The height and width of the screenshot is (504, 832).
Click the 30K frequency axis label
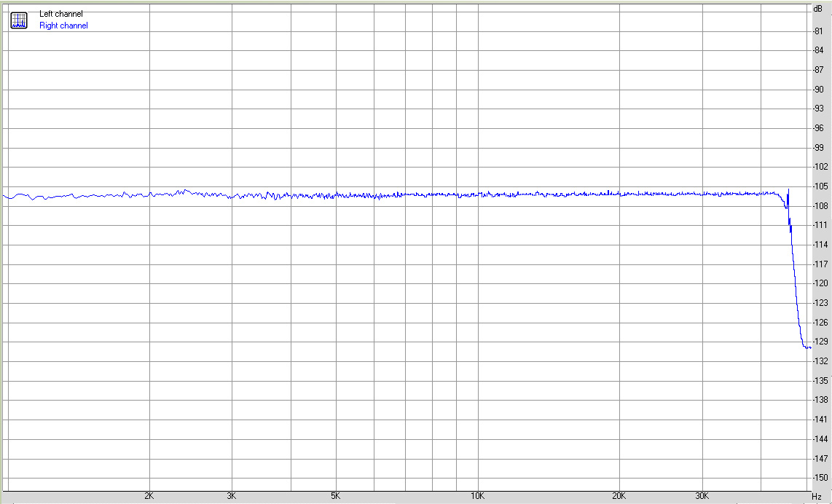click(702, 497)
